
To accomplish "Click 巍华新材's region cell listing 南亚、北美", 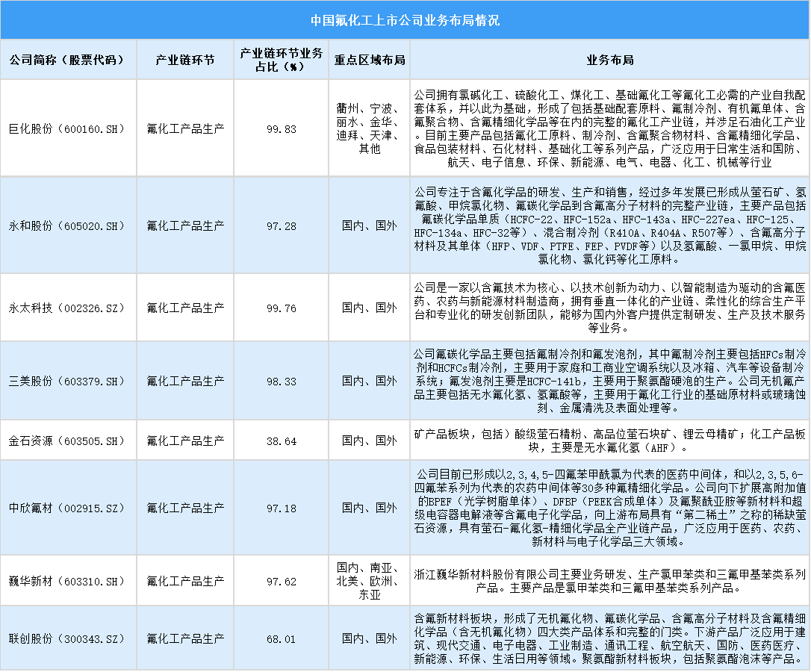I will [x=369, y=579].
